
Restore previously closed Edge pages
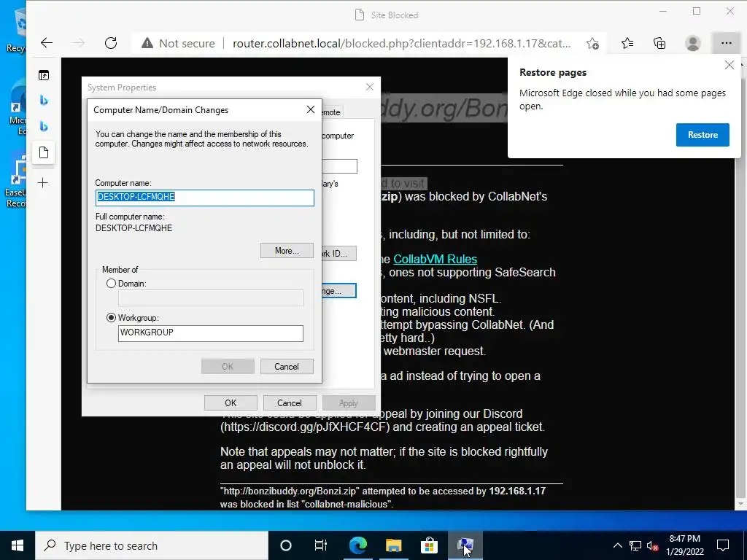click(x=703, y=135)
